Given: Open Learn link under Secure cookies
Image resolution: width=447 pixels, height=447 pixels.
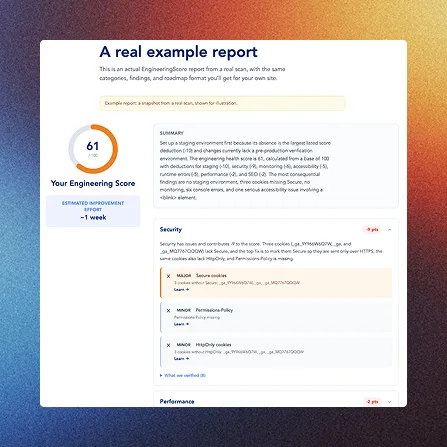Looking at the screenshot, I should (181, 289).
